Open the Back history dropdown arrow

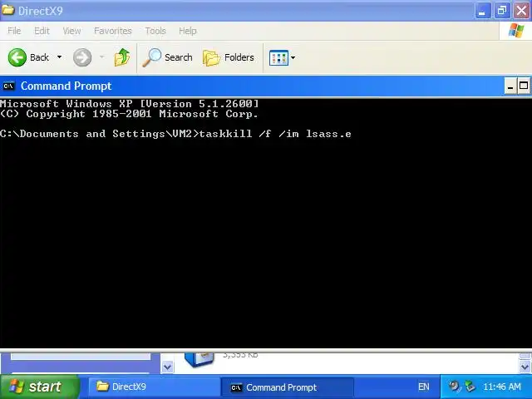[59, 57]
